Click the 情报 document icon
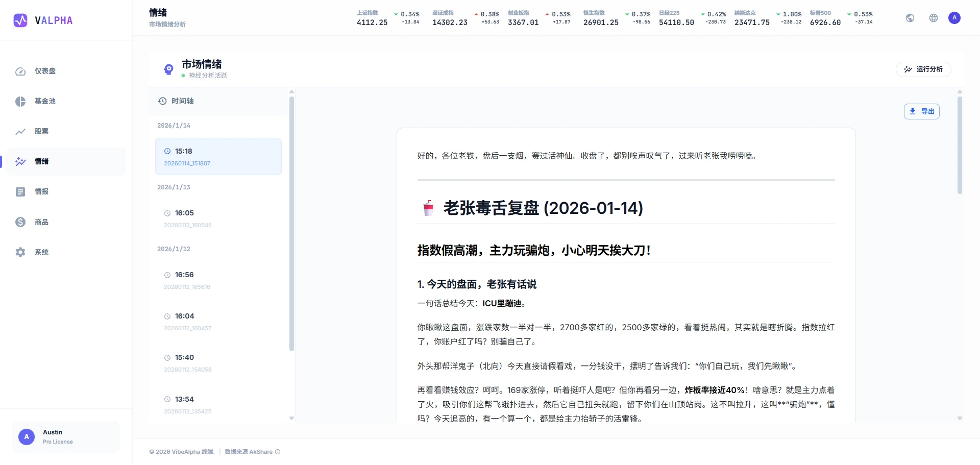Image resolution: width=980 pixels, height=465 pixels. 20,192
